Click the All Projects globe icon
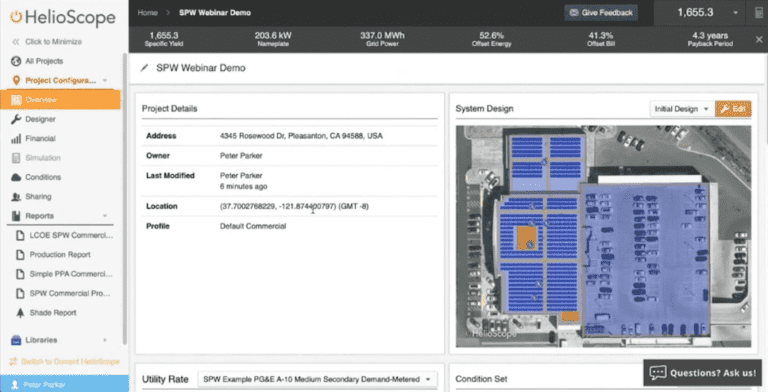 pyautogui.click(x=16, y=61)
